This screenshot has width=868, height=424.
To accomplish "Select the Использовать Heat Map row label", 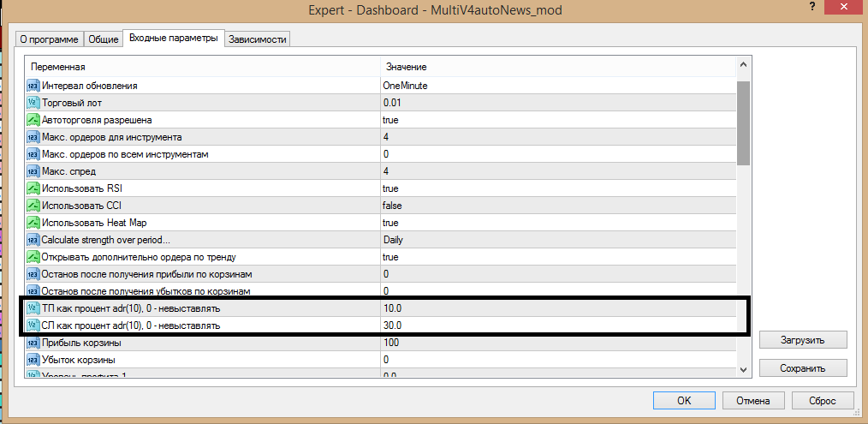I will 95,223.
